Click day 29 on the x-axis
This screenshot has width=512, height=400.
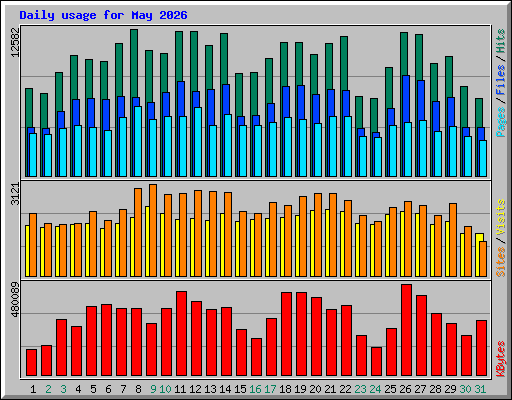(x=450, y=389)
